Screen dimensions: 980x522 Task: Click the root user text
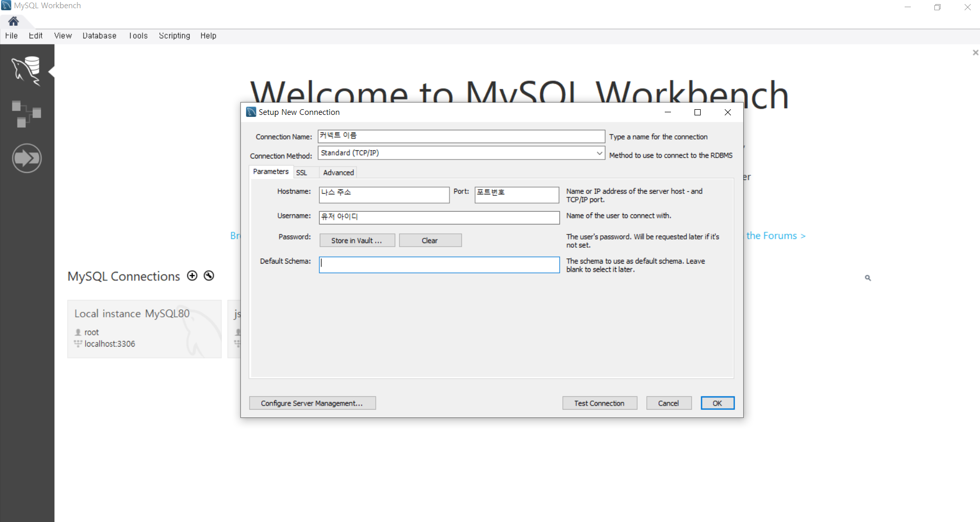coord(91,332)
